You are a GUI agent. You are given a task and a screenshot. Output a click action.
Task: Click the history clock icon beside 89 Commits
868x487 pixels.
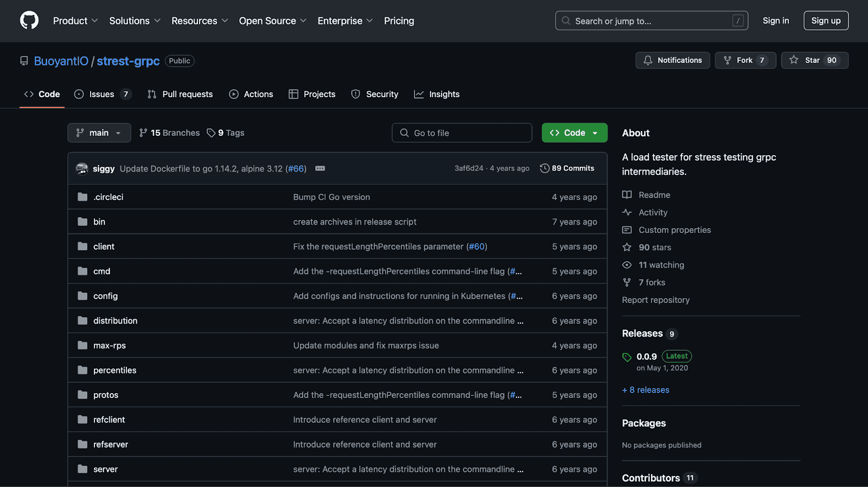545,168
